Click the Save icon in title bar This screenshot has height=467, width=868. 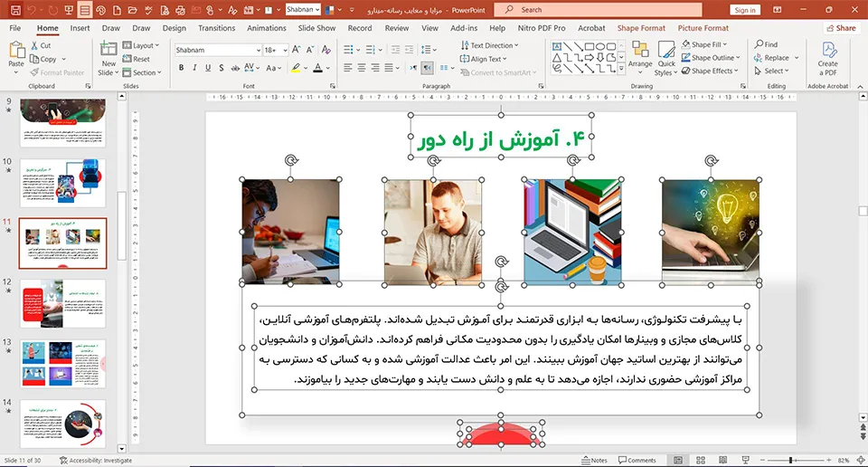(x=15, y=9)
